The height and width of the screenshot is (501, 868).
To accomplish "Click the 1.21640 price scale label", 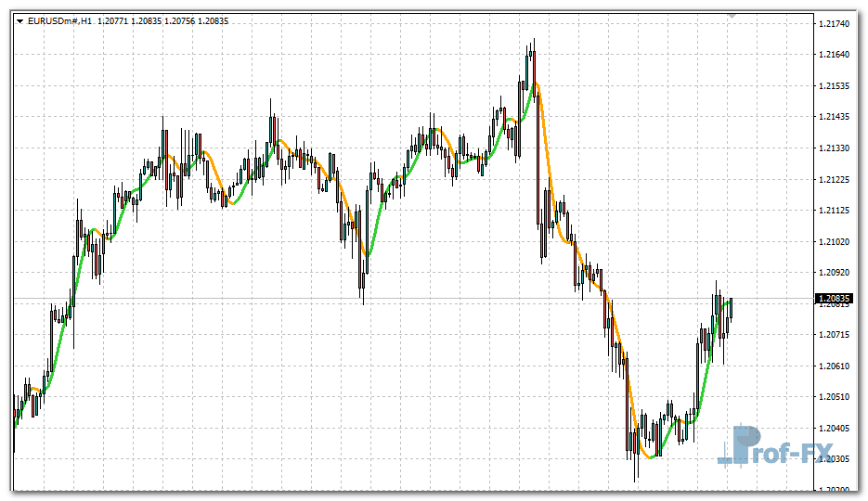I will coord(836,55).
